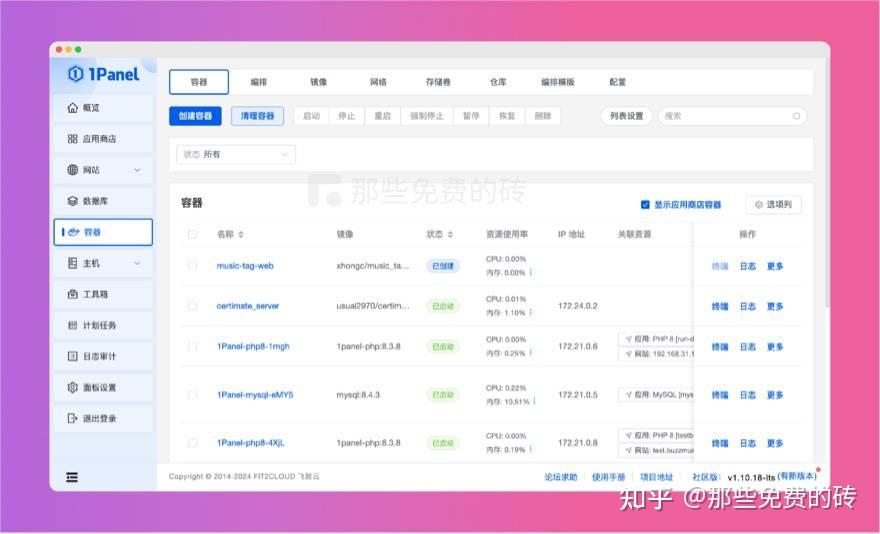Click the 使用手册 footer link
Image resolution: width=880 pixels, height=534 pixels.
pos(608,477)
